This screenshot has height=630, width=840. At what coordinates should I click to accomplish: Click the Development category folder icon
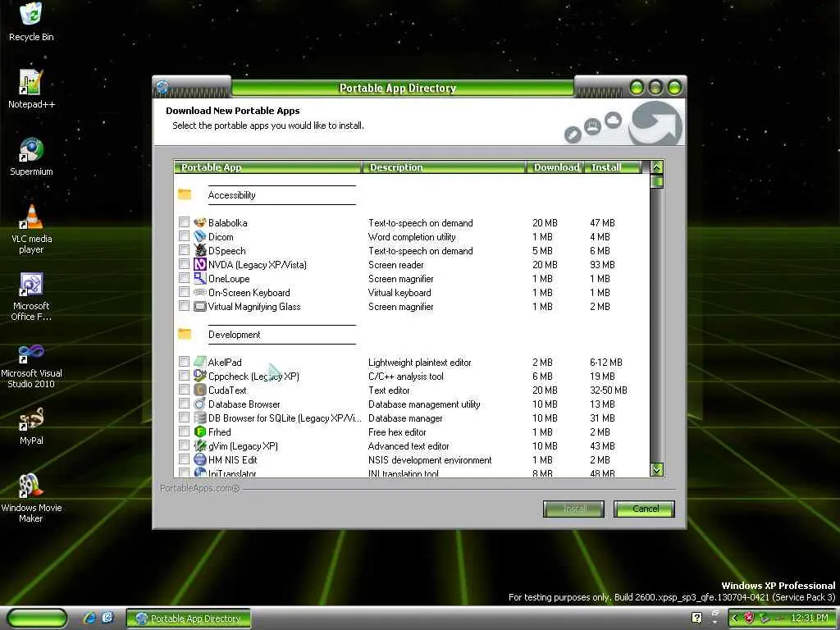[x=185, y=333]
